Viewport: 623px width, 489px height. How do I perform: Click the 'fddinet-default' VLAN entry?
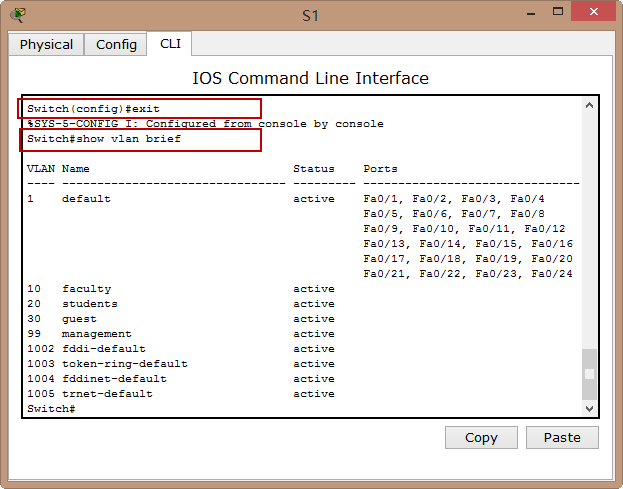pos(114,379)
